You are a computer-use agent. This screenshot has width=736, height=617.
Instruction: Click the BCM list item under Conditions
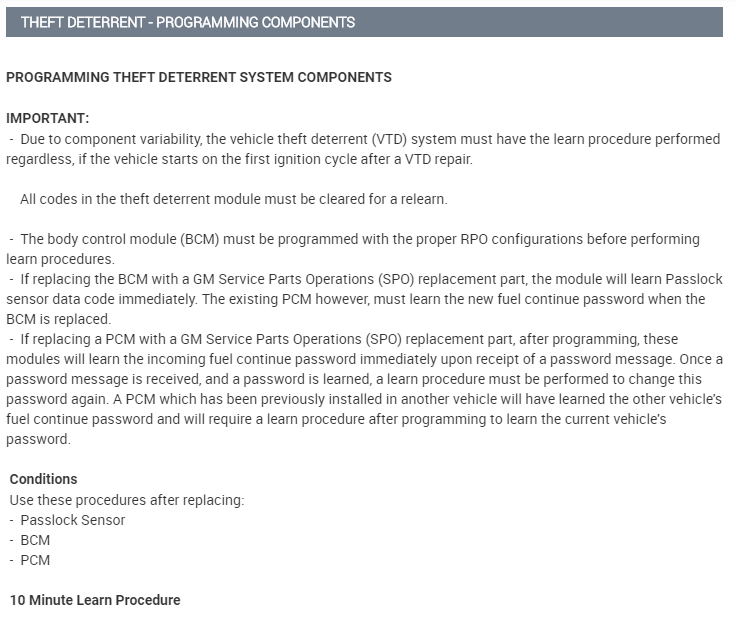35,540
